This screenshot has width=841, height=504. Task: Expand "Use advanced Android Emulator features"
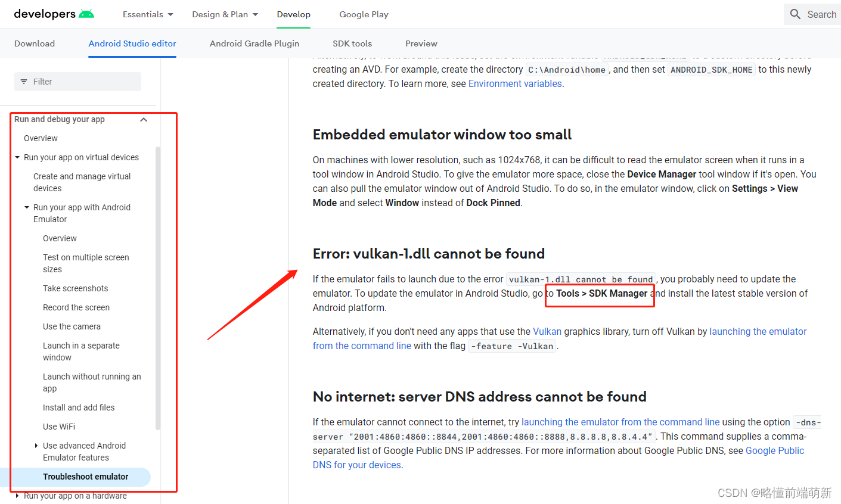coord(36,446)
